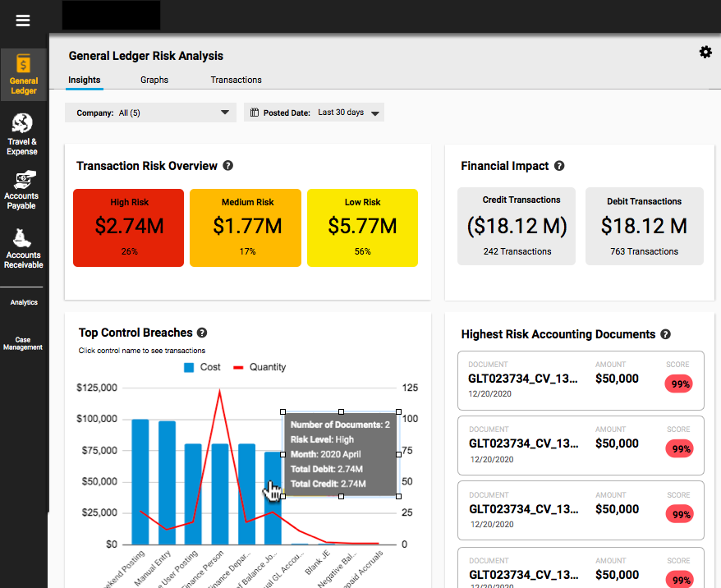Click the 17% value on Medium Risk card
This screenshot has width=721, height=588.
pyautogui.click(x=247, y=251)
